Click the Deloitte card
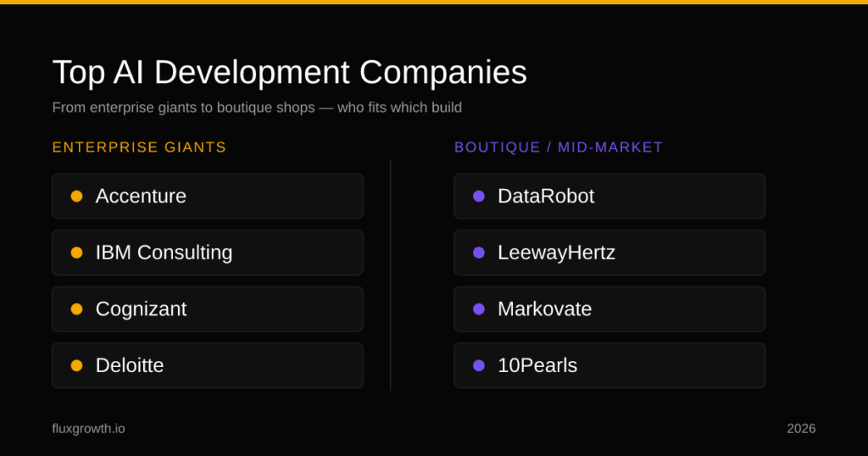Screen dimensions: 868x456 click(208, 365)
